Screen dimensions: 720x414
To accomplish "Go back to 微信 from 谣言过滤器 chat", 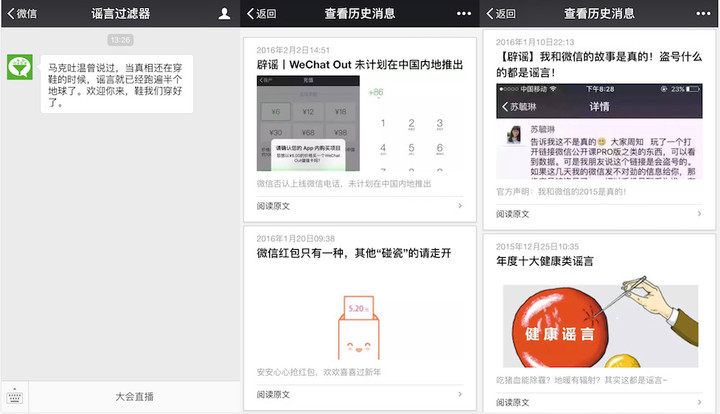I will coord(22,13).
